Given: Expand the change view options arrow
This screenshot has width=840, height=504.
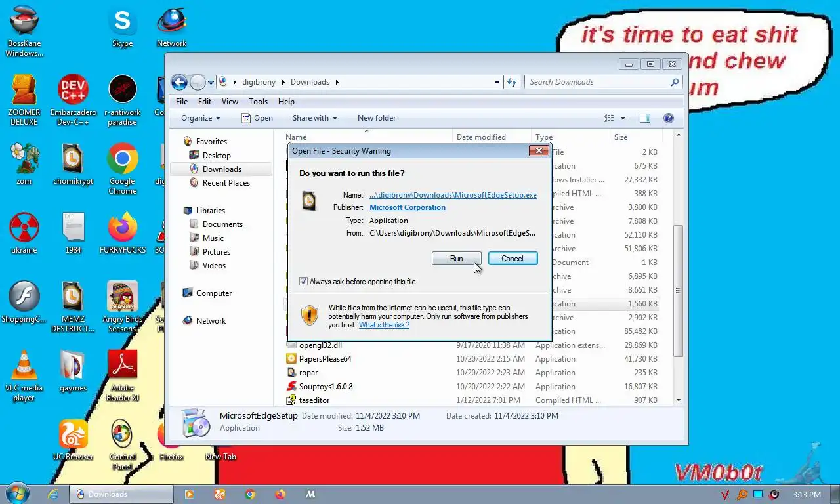Looking at the screenshot, I should click(623, 118).
